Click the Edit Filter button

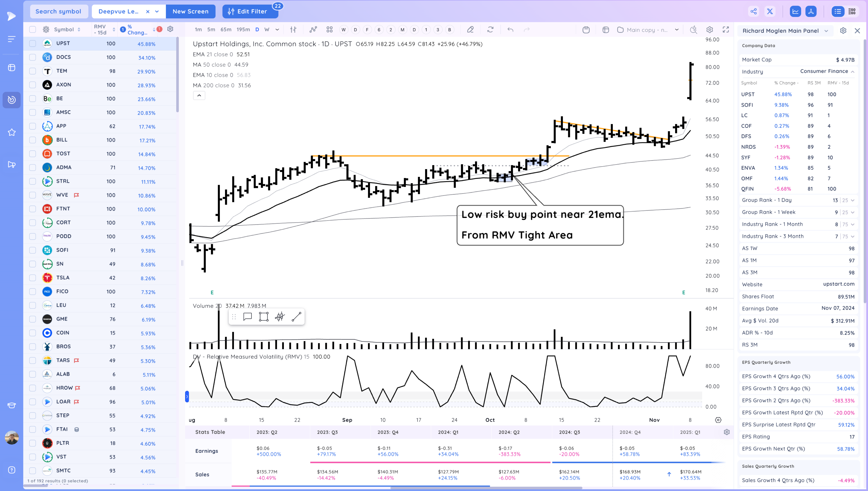tap(248, 12)
